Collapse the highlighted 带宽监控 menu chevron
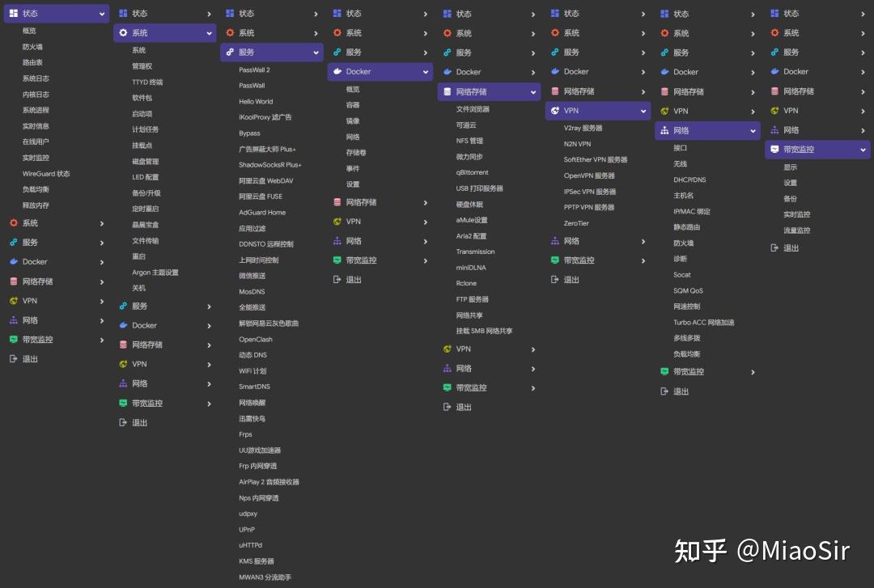 (863, 150)
